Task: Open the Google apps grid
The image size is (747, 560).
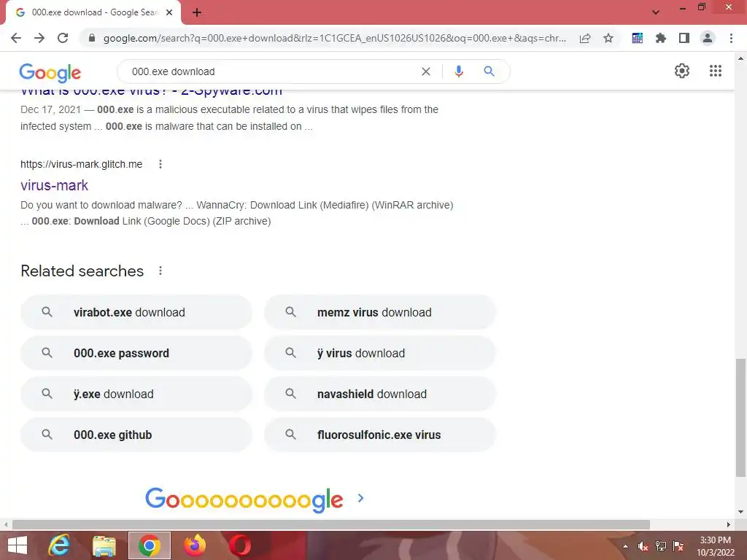Action: point(715,71)
